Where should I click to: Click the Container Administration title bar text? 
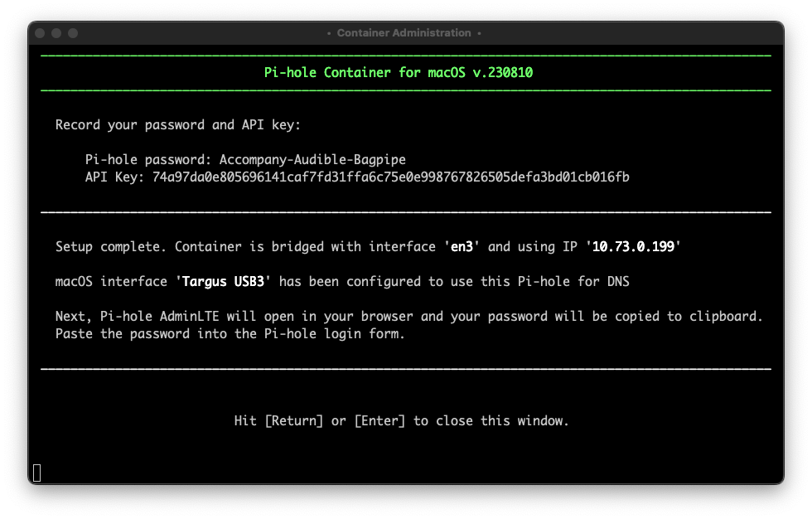pyautogui.click(x=406, y=33)
